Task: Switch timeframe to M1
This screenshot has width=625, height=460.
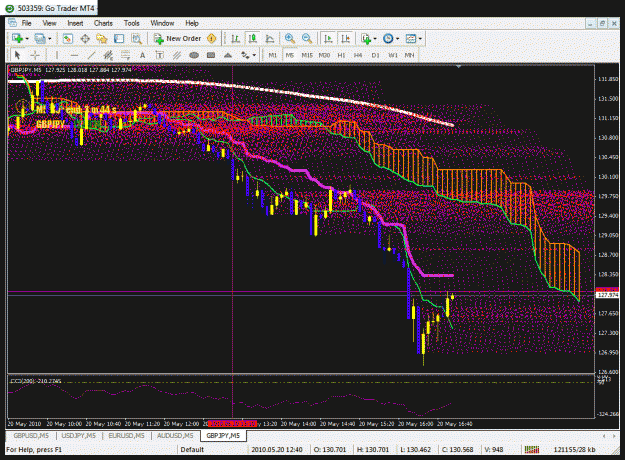Action: (273, 55)
